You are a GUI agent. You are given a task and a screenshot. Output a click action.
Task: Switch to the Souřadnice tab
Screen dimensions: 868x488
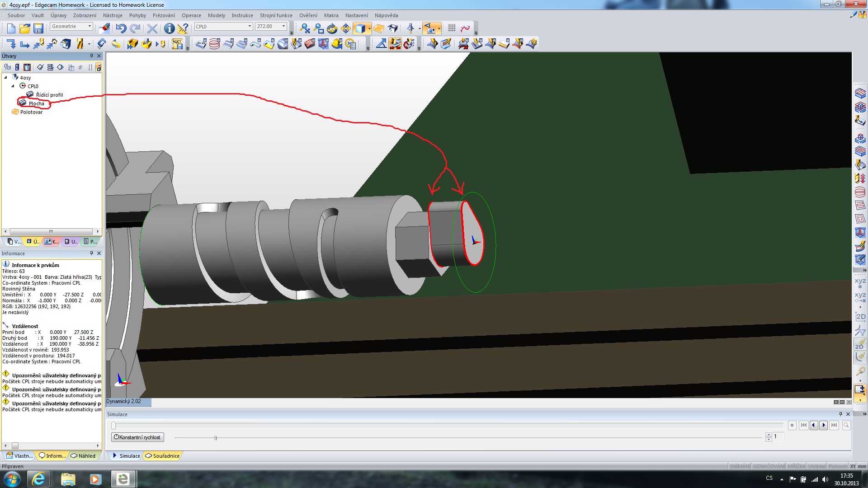tap(163, 456)
